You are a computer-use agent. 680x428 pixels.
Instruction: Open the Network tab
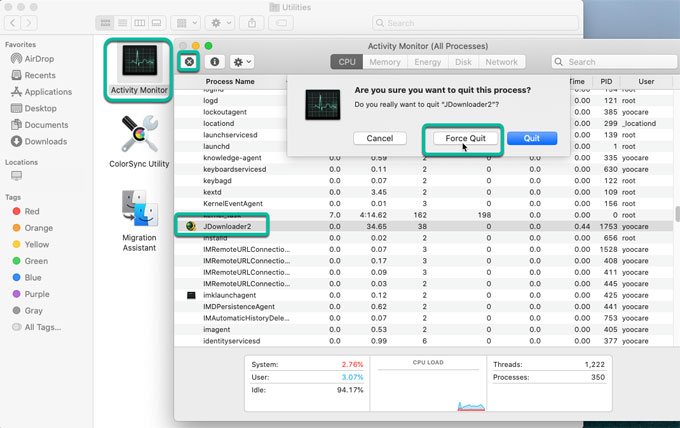tap(501, 62)
